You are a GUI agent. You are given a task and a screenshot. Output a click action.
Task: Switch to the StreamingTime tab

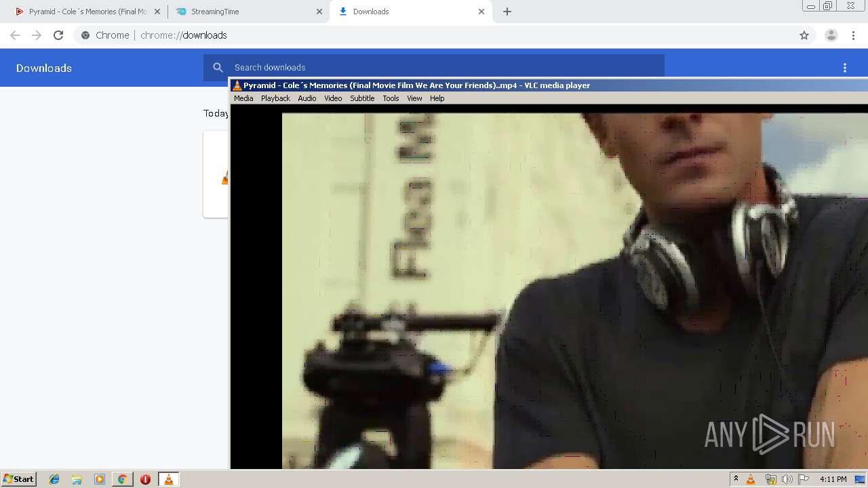pos(248,12)
